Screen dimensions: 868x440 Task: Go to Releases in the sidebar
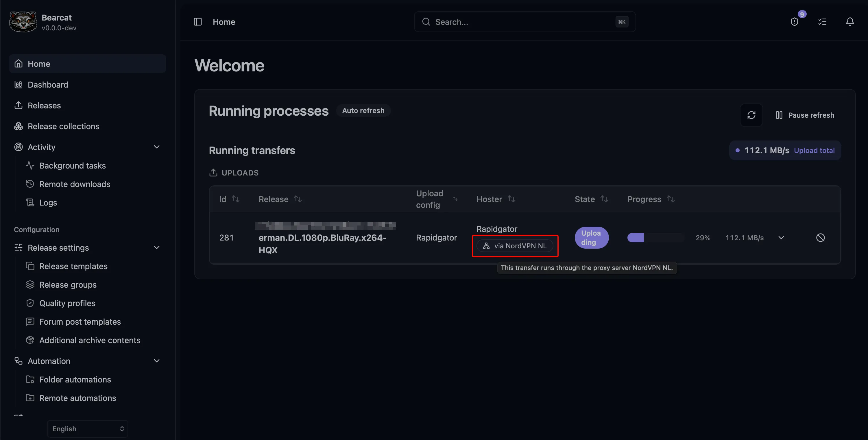click(x=88, y=106)
